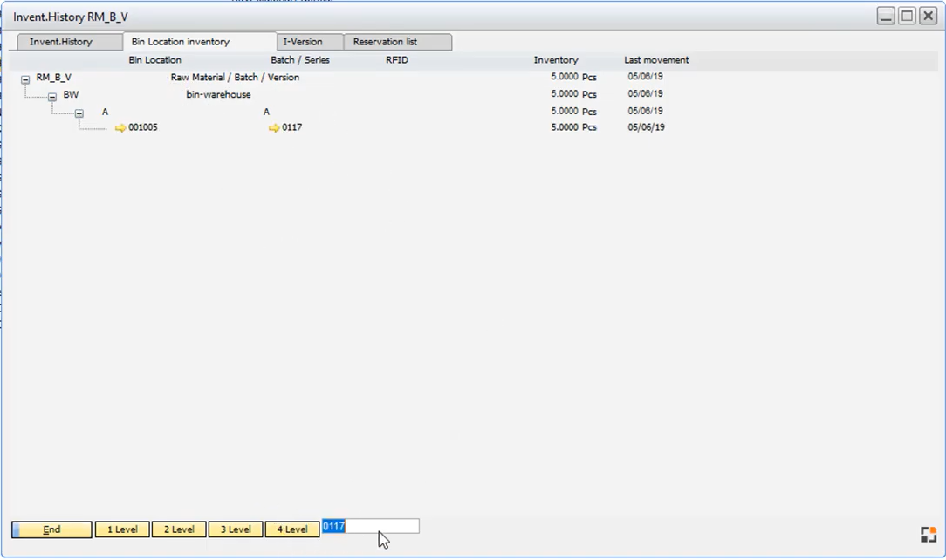Click the orange icon in bottom-right corner

(x=928, y=536)
